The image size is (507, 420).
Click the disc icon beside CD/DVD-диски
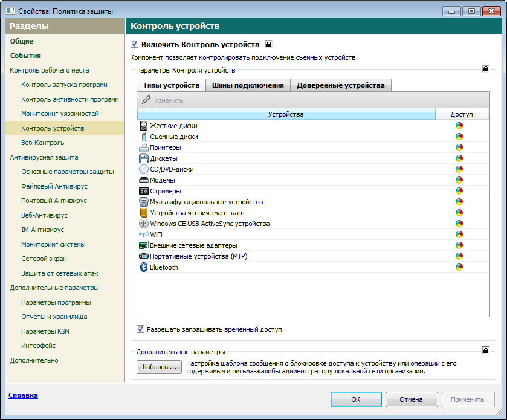pyautogui.click(x=144, y=169)
